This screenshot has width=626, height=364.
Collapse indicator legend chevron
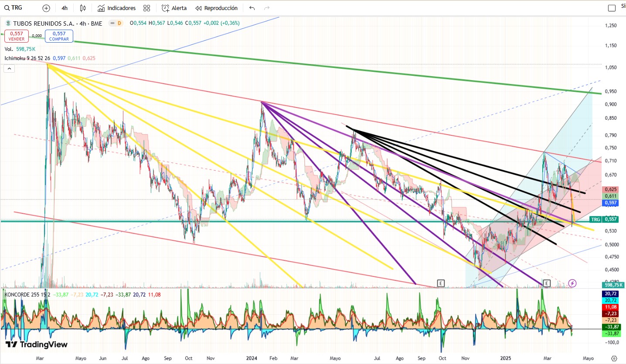coord(10,68)
